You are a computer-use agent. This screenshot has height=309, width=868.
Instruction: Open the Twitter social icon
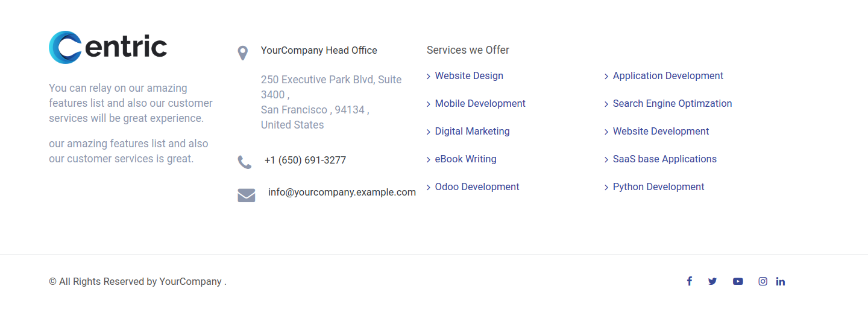[x=712, y=281]
